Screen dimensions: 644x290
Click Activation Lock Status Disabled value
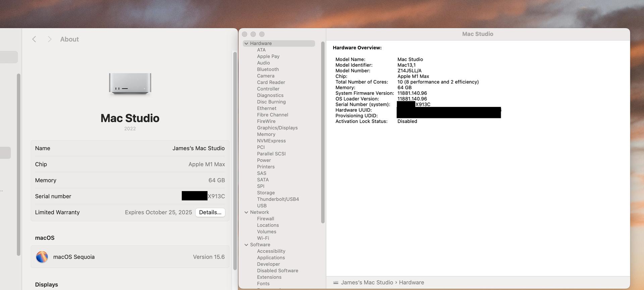click(x=407, y=121)
